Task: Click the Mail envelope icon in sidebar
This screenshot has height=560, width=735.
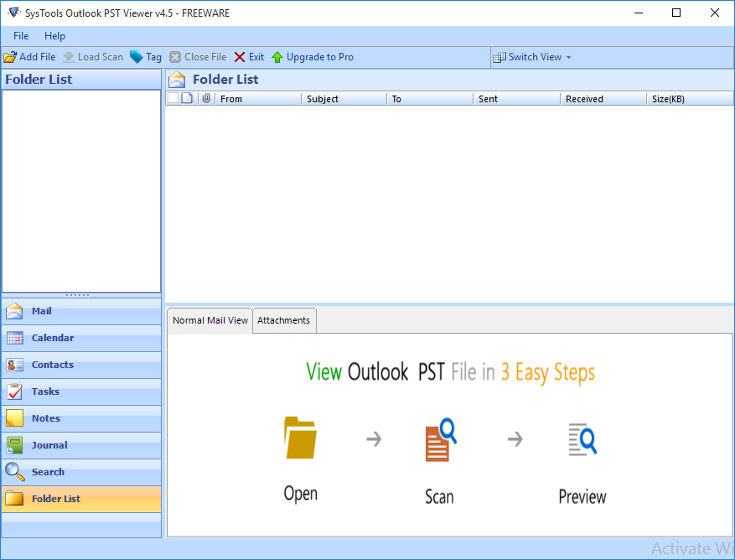Action: [x=14, y=311]
